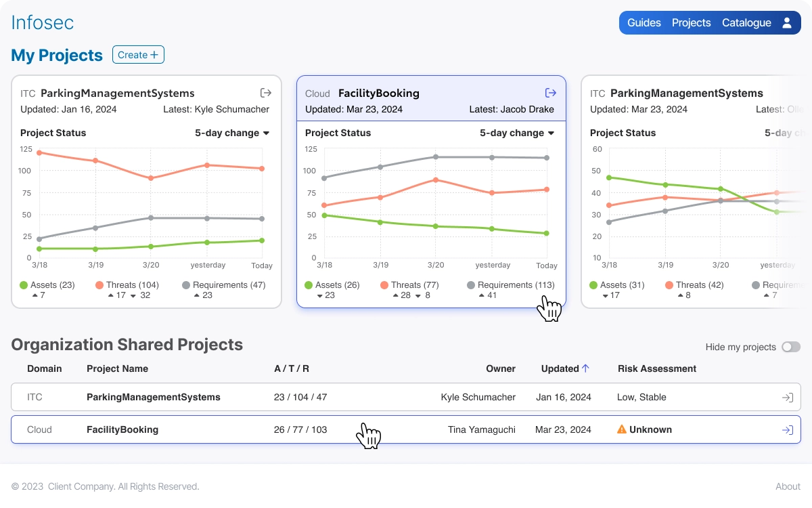Toggle Assets (26) legend series in FacilityBooking chart
The image size is (812, 508).
tap(332, 285)
